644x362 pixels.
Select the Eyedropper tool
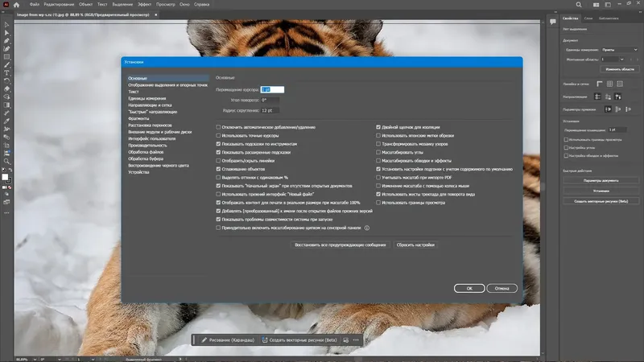pyautogui.click(x=6, y=121)
